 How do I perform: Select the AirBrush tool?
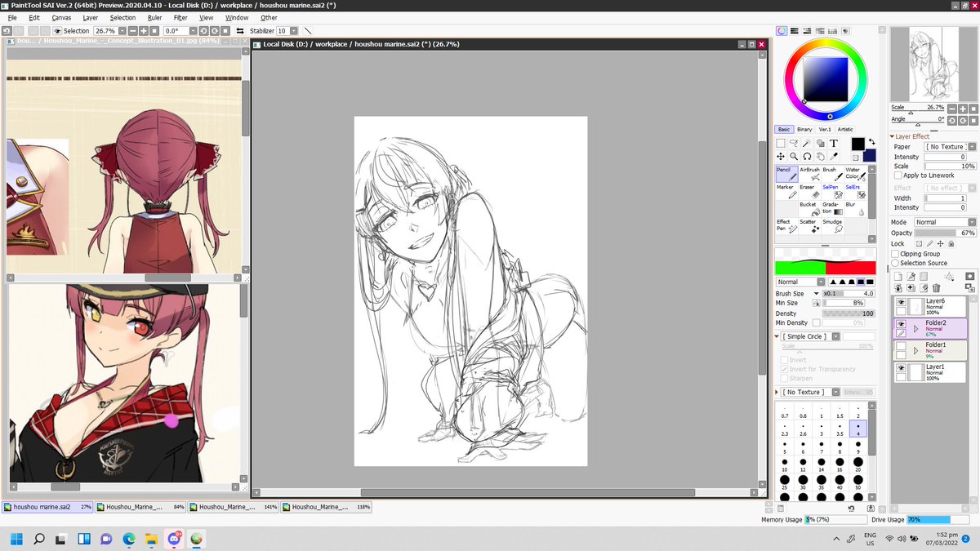(809, 174)
